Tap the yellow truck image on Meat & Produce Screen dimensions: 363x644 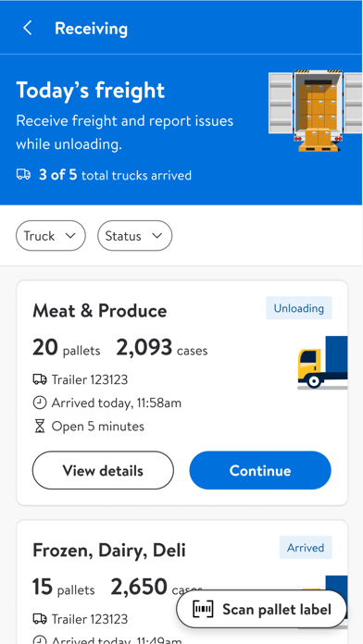tap(322, 363)
